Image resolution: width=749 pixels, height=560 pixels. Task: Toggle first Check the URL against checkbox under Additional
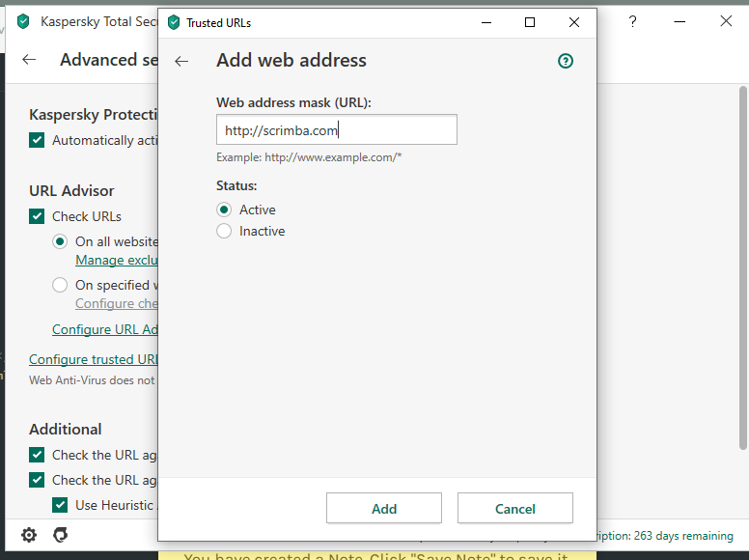point(37,455)
